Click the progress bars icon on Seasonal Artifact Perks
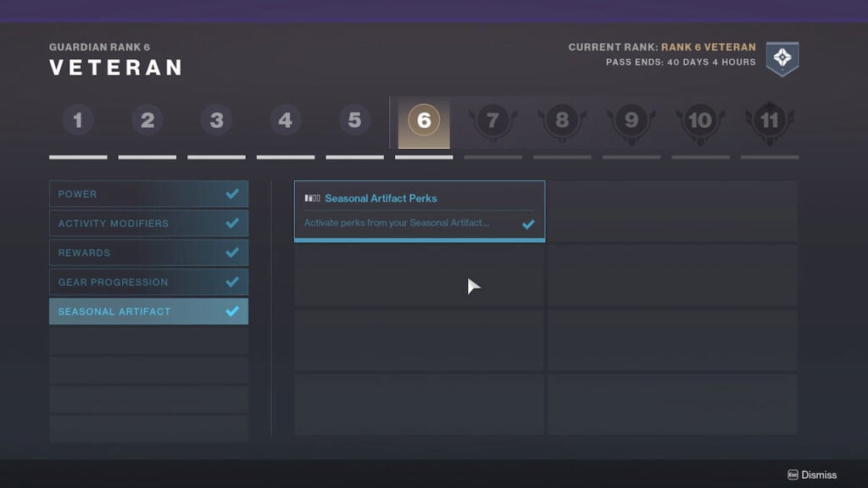 point(312,198)
